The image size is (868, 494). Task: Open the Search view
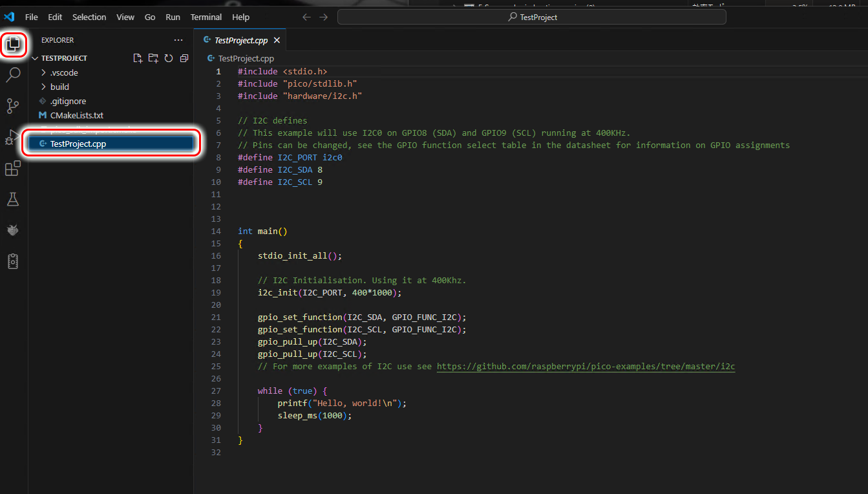13,75
